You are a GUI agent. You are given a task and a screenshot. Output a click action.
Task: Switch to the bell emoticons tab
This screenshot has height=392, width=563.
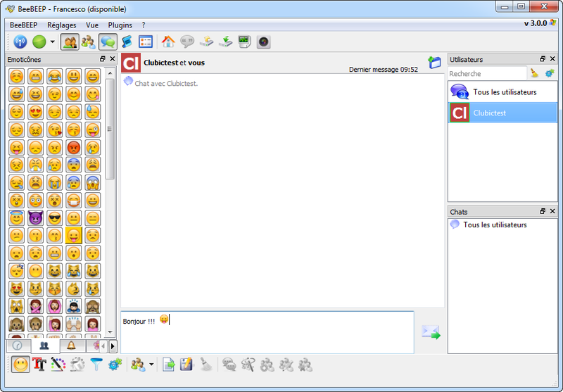tap(72, 346)
